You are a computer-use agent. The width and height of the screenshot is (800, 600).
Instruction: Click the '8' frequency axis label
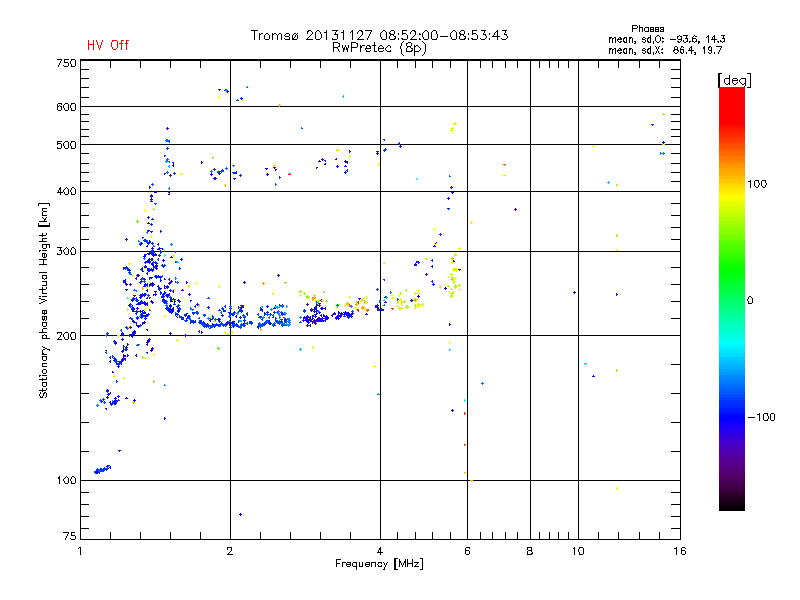pos(530,551)
